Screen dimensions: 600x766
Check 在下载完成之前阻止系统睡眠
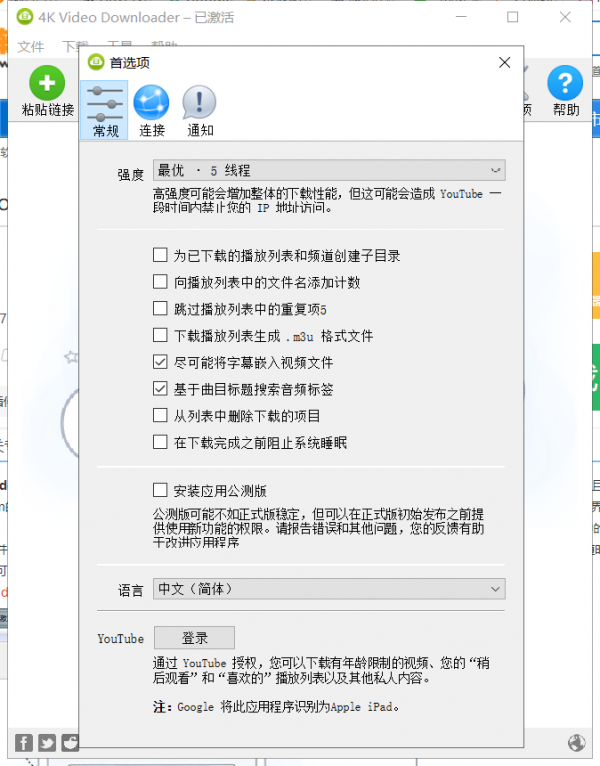tap(160, 442)
